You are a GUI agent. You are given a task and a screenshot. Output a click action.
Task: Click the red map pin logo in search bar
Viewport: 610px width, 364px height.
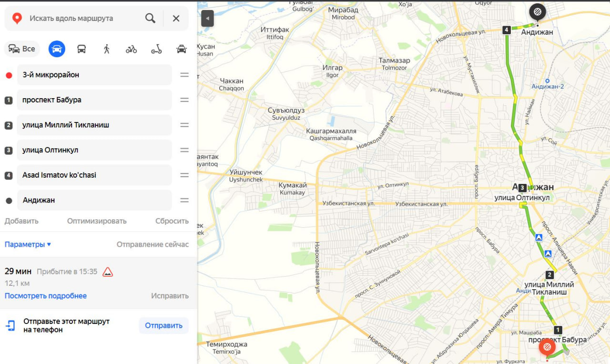(x=17, y=19)
